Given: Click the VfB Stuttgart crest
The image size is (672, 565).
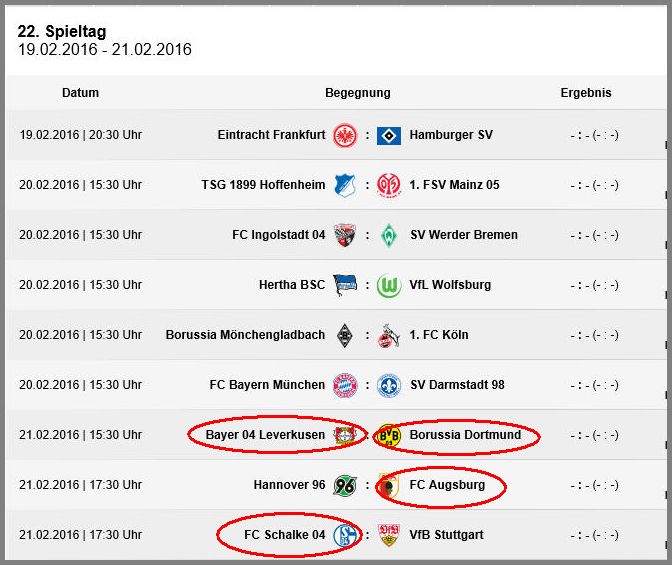Looking at the screenshot, I should click(389, 535).
